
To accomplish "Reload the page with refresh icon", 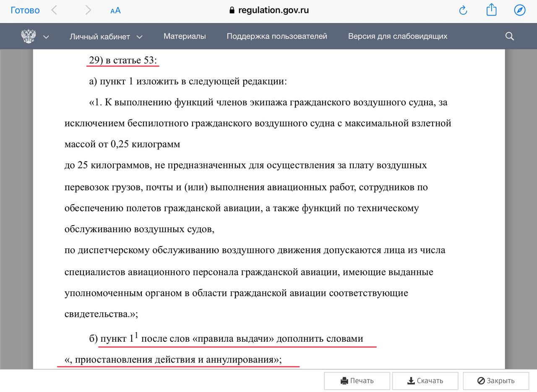I will pyautogui.click(x=463, y=10).
